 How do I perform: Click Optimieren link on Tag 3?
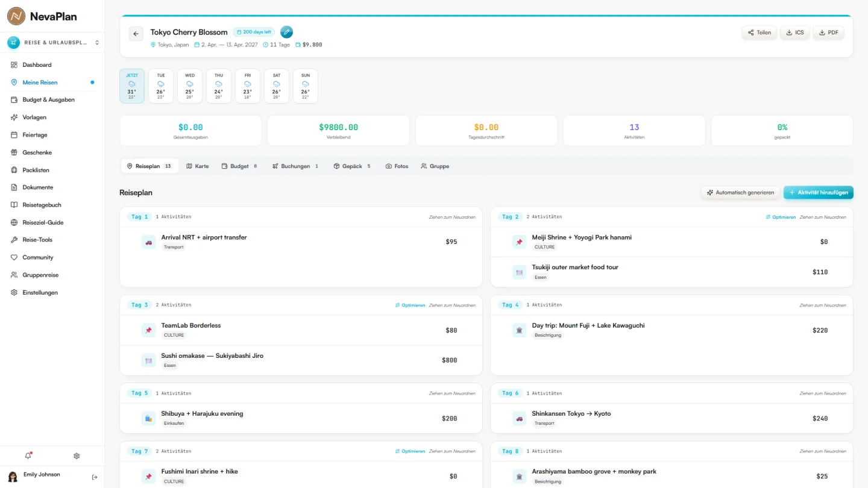(x=410, y=305)
